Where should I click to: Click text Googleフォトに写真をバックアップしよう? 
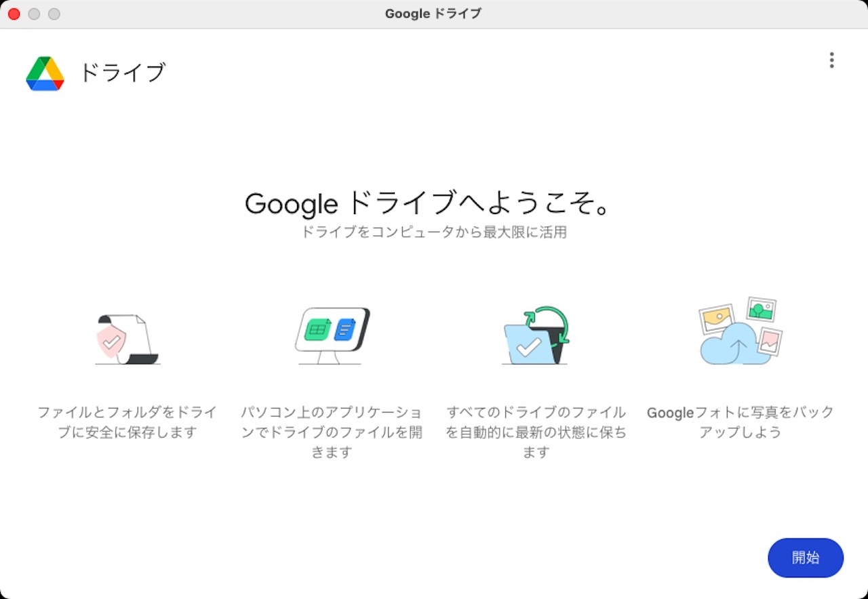tap(741, 422)
